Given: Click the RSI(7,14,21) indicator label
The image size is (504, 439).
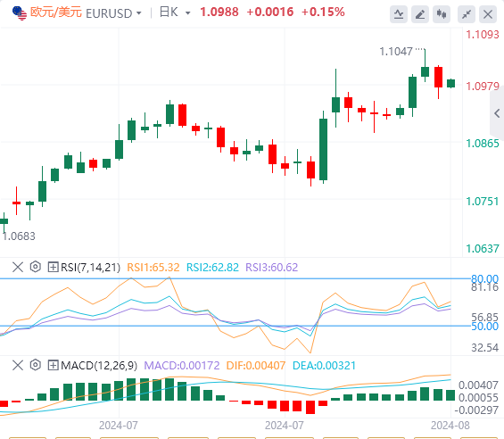Looking at the screenshot, I should pos(90,268).
